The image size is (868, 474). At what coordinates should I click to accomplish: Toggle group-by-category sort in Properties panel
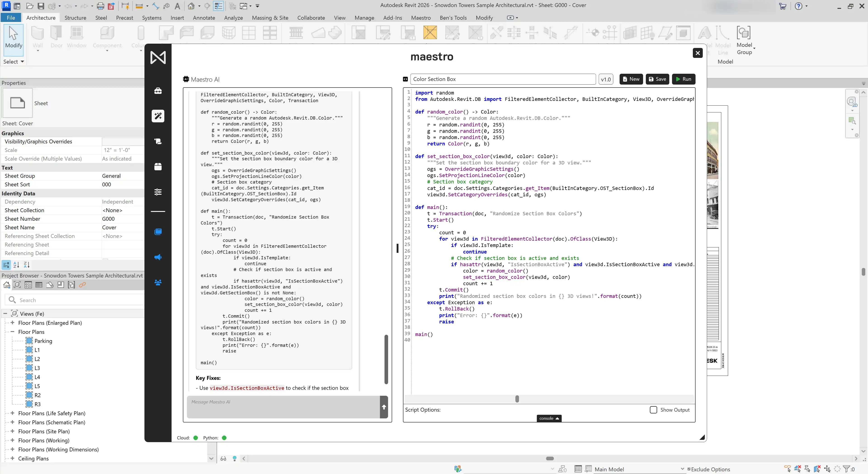pos(6,265)
